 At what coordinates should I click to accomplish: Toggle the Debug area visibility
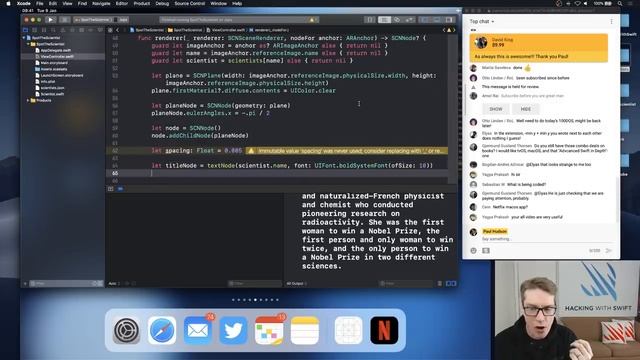(x=437, y=20)
